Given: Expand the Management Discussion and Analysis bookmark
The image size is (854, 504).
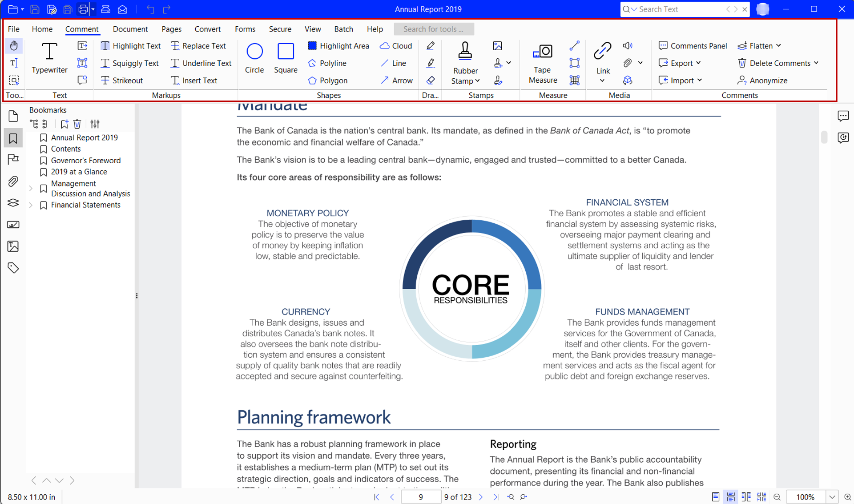Looking at the screenshot, I should click(x=31, y=189).
